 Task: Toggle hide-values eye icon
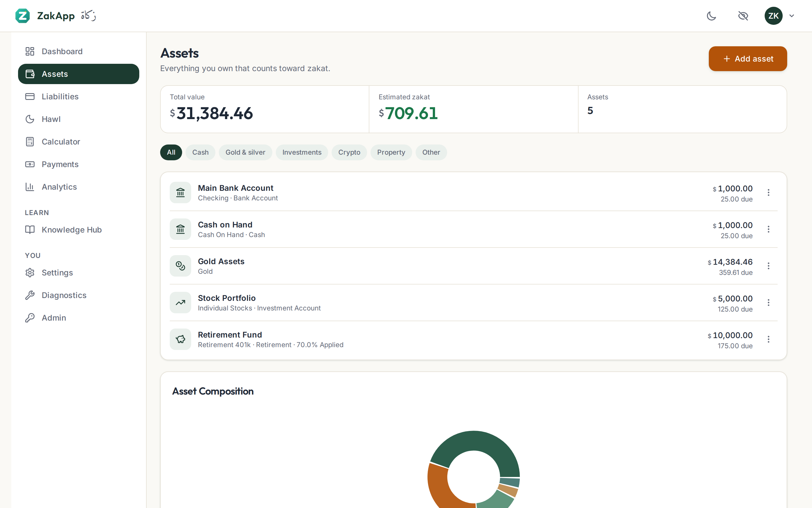point(743,16)
